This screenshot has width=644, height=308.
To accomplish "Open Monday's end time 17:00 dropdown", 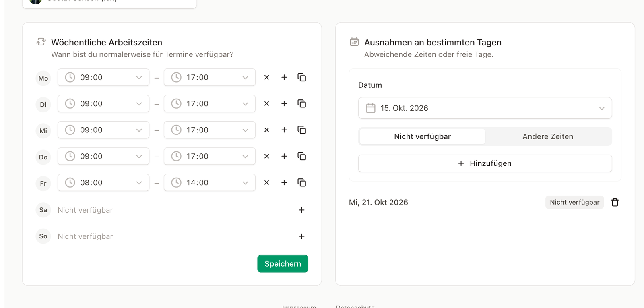I will (210, 77).
